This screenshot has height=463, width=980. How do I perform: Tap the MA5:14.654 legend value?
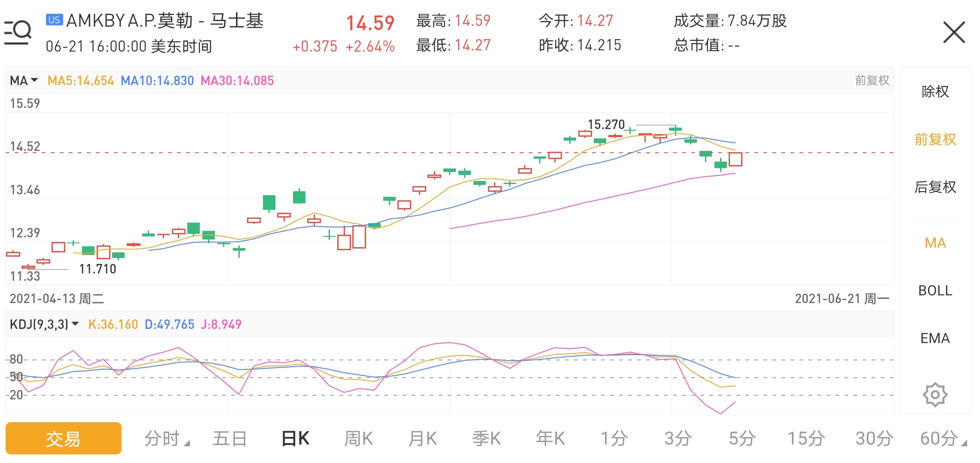pyautogui.click(x=81, y=80)
